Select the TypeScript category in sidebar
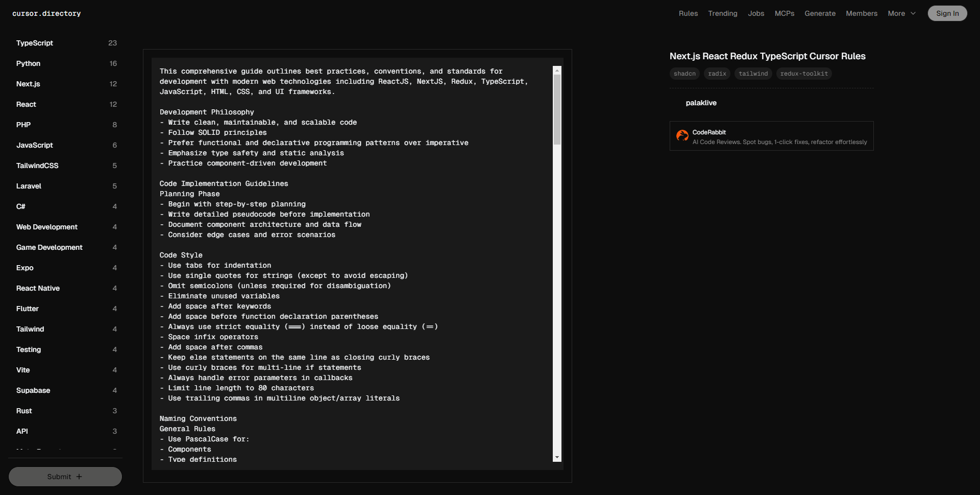This screenshot has height=495, width=980. point(35,43)
